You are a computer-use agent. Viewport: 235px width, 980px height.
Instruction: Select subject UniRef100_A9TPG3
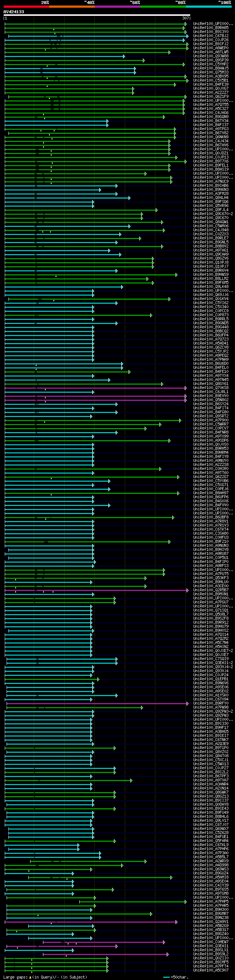[x=211, y=129]
